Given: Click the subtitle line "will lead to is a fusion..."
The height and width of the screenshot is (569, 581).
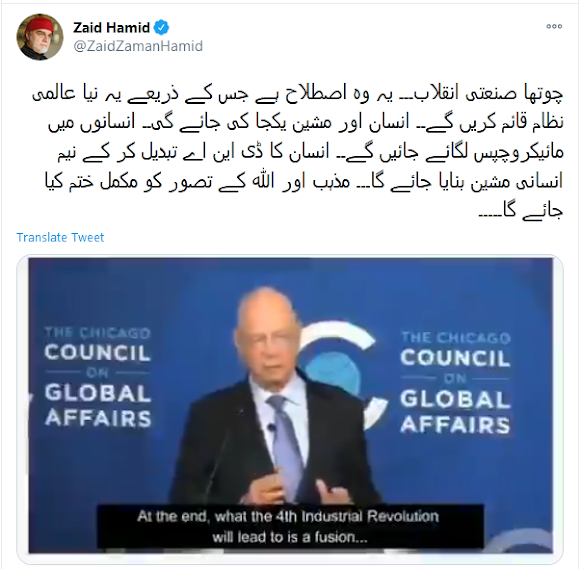Looking at the screenshot, I should coord(289,537).
